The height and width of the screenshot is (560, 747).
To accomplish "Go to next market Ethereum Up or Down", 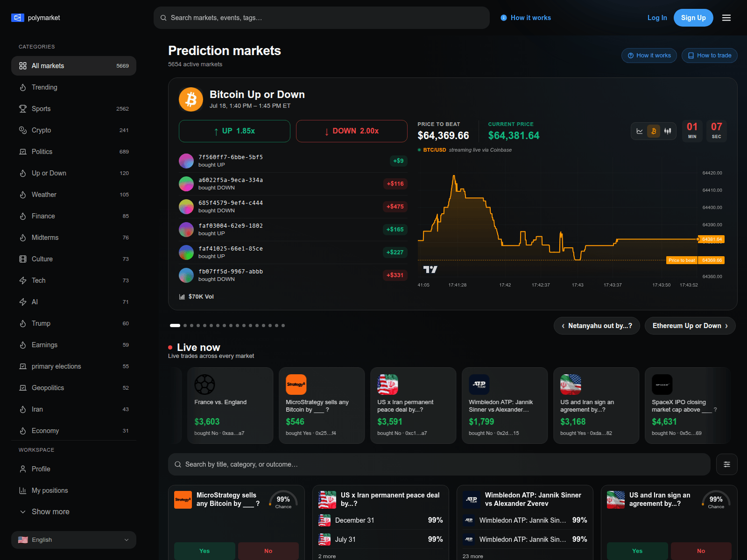I will [690, 326].
